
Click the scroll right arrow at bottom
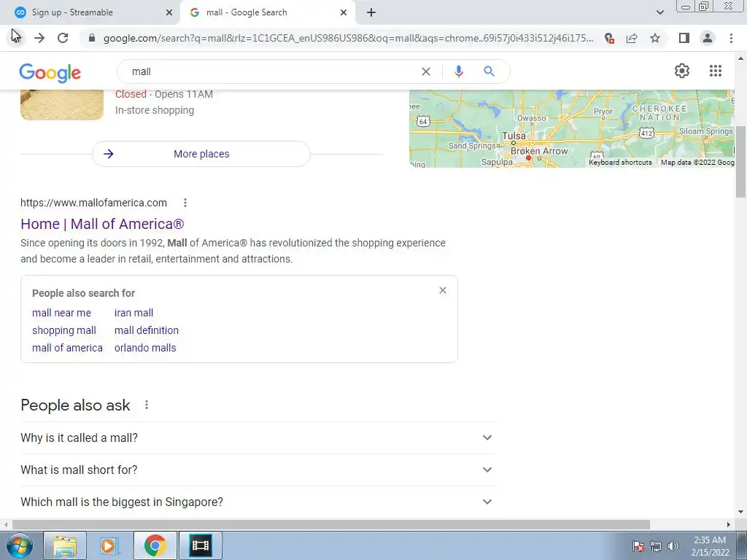(729, 524)
